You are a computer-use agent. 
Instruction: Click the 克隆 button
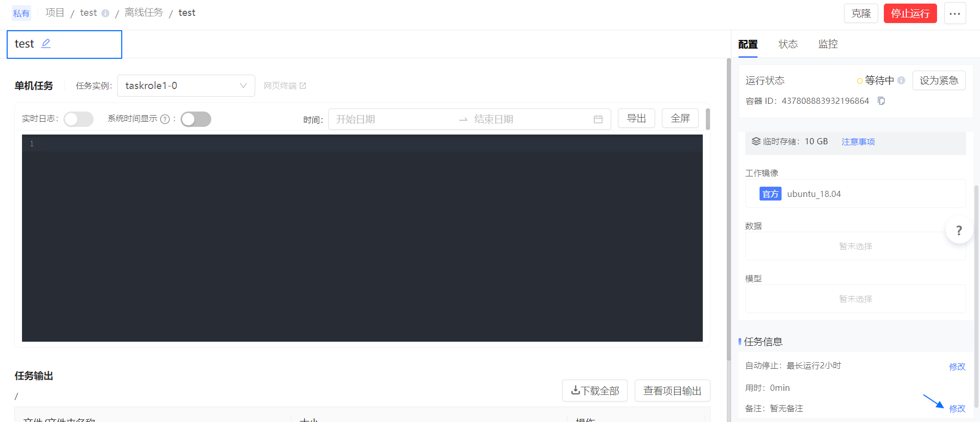(861, 13)
